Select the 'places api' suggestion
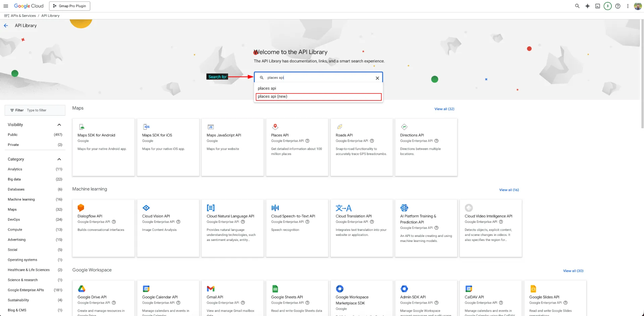Viewport: 644px width, 316px height. coord(318,88)
